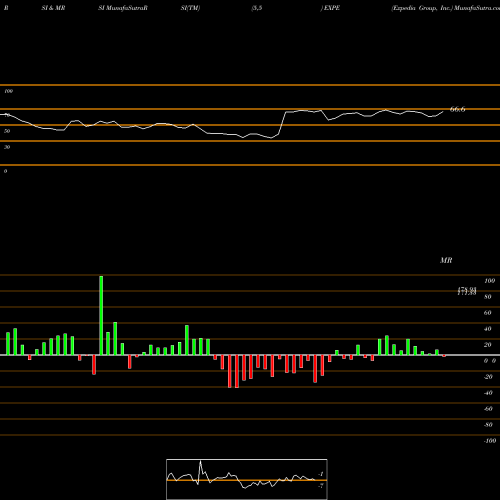
Task: Click the RSI axis label 30
Action: coord(7,147)
